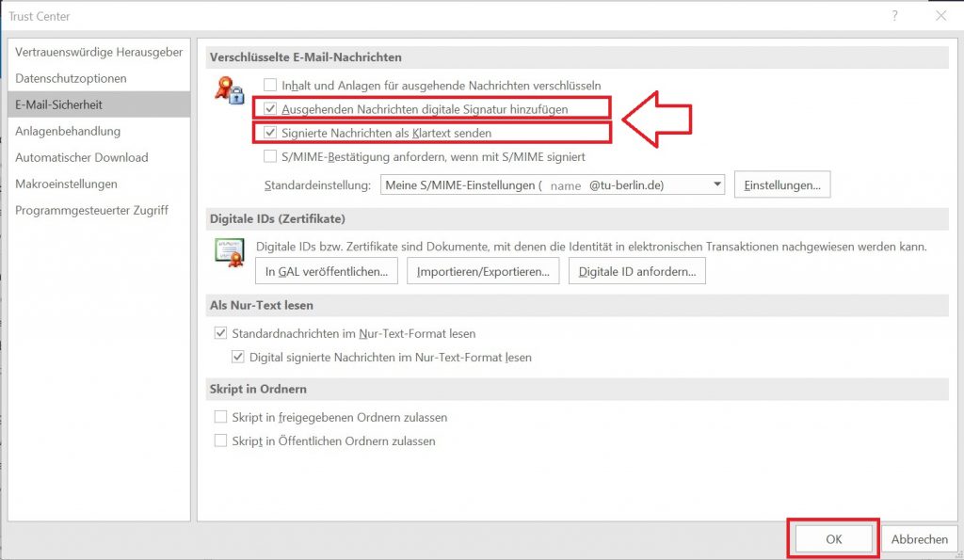Click 'In GAL veröffentlichen...' button

(x=327, y=271)
